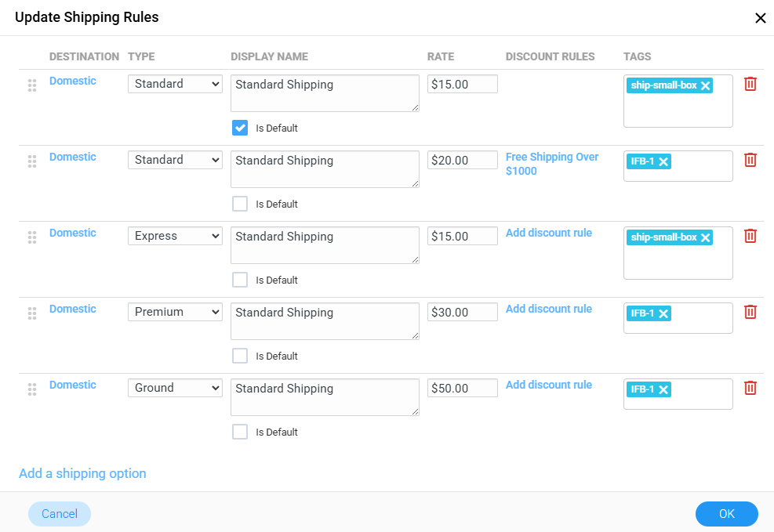Cancel the shipping rule changes

pos(60,514)
